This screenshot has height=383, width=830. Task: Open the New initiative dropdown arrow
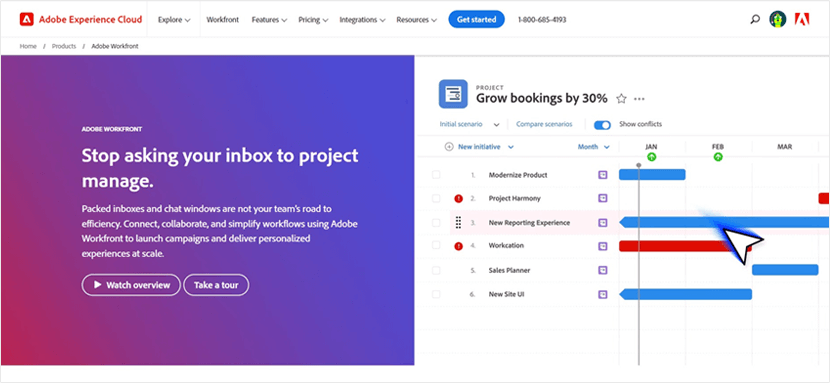click(x=511, y=147)
